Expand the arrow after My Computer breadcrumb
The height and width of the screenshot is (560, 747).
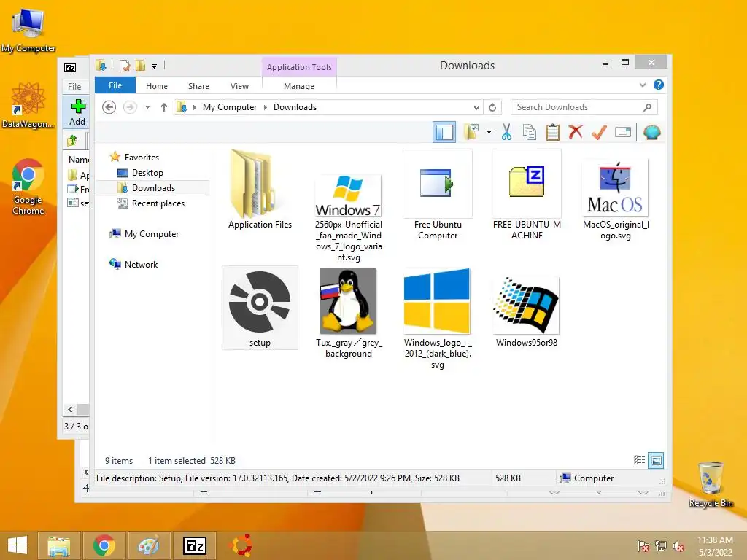(266, 107)
